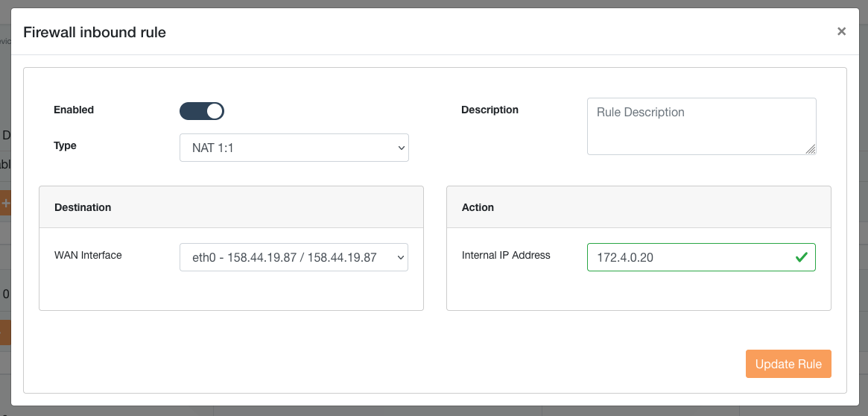
Task: Click the lower orange button at left edge
Action: (x=5, y=333)
